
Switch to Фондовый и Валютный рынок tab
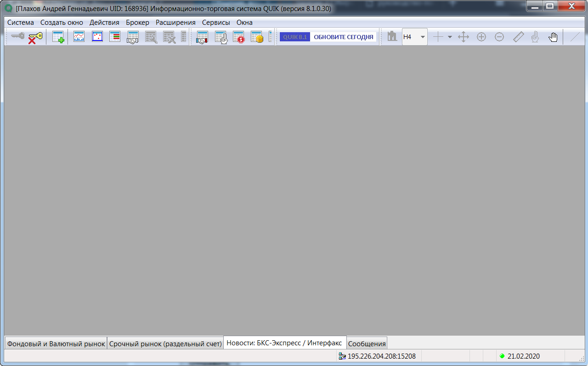coord(56,343)
